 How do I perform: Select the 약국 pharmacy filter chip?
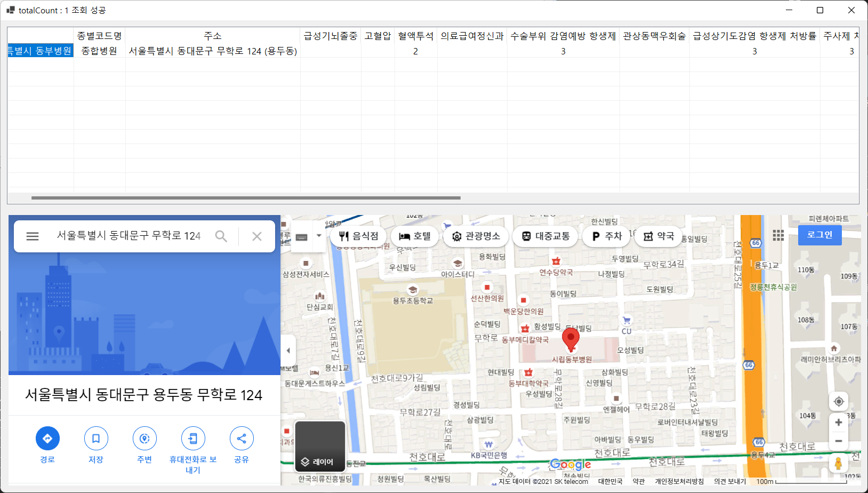point(658,236)
